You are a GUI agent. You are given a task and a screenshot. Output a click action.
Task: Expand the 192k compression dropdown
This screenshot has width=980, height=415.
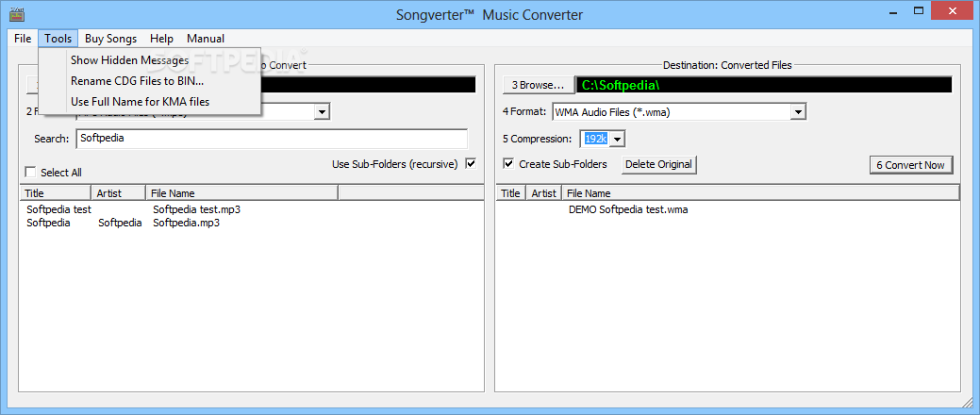click(617, 139)
